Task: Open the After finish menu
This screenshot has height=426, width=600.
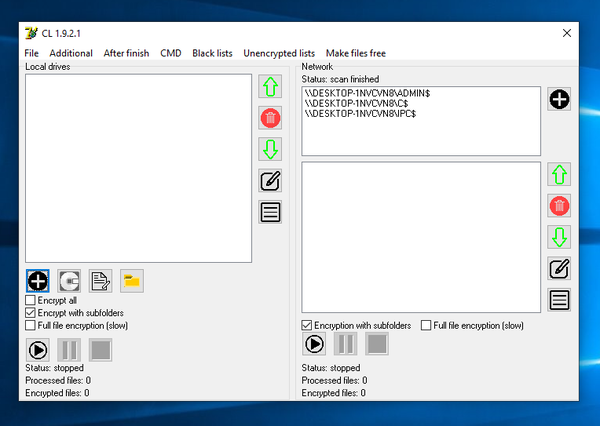Action: (x=126, y=53)
